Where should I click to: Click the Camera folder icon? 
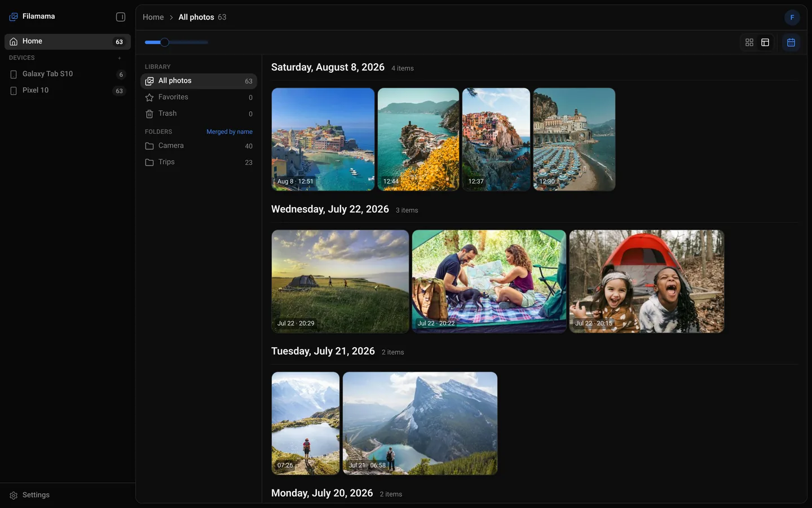click(149, 146)
